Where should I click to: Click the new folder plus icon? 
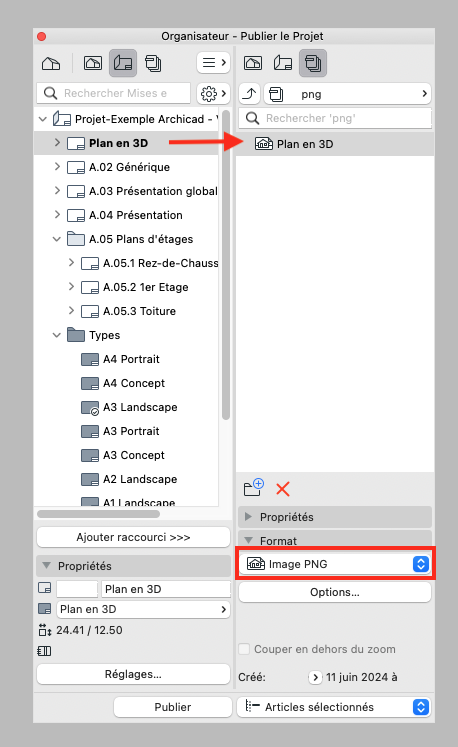254,488
